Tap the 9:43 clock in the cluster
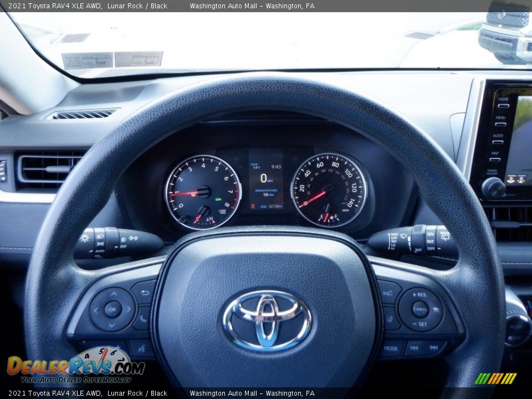The image size is (532, 399). pos(276,167)
